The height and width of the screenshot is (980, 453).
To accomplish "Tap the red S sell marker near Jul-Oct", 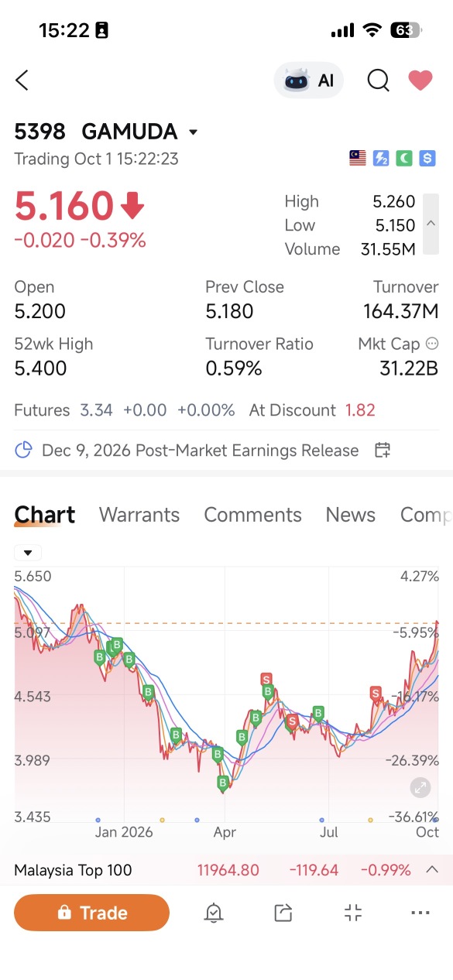I will point(376,692).
